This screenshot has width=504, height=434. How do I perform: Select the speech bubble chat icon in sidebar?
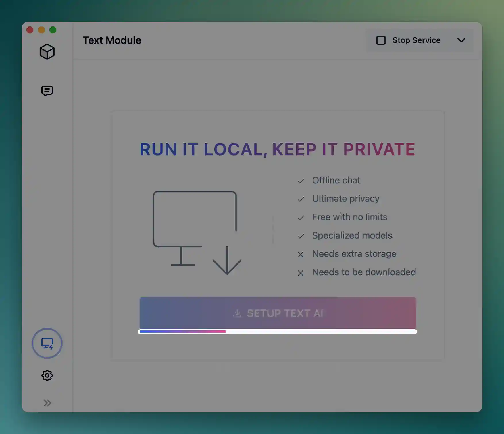47,91
